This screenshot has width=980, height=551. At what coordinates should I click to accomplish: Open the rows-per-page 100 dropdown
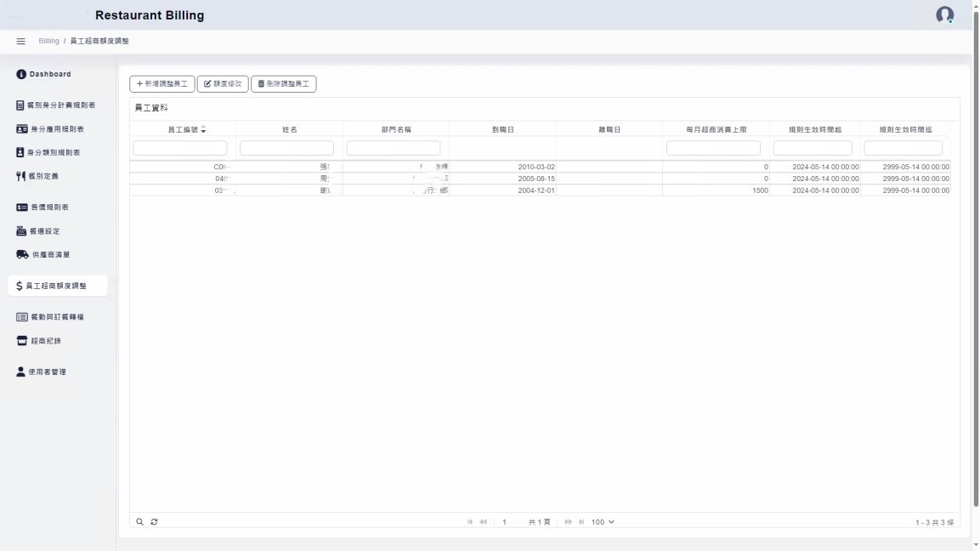[603, 522]
